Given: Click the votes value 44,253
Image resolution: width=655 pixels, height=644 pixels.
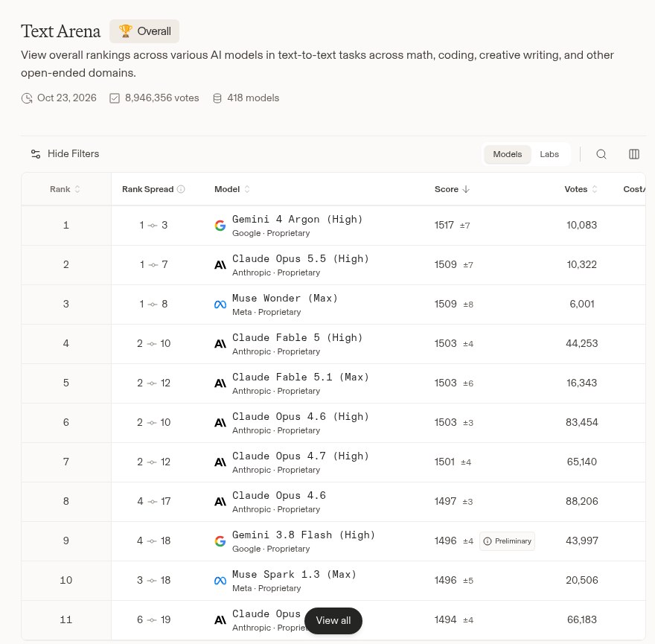Looking at the screenshot, I should point(581,343).
